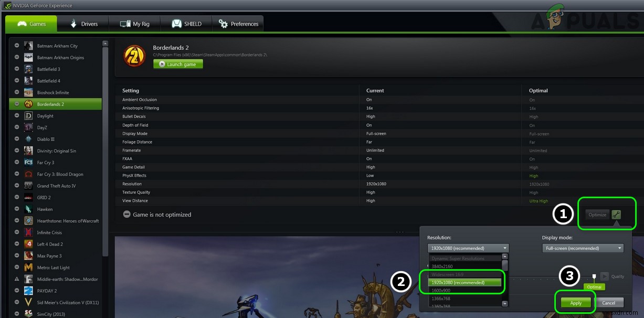Select Sid Meier's Civilization V icon
Screen dimensions: 644x318
pos(28,302)
